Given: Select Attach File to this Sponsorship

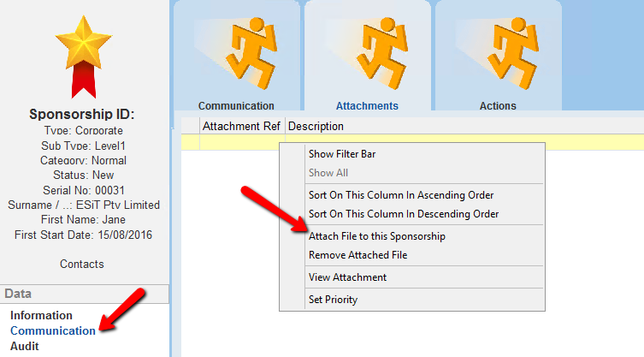Looking at the screenshot, I should [x=376, y=235].
